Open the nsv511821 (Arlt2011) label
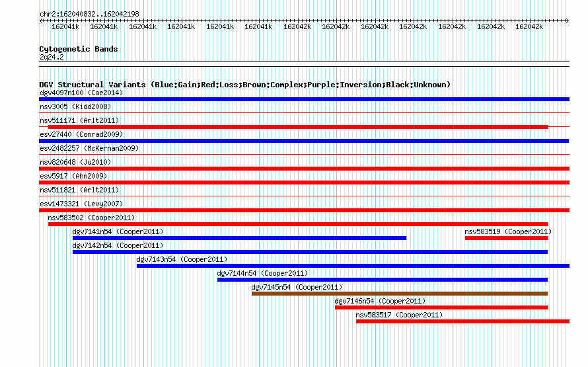The width and height of the screenshot is (588, 367). tap(79, 190)
